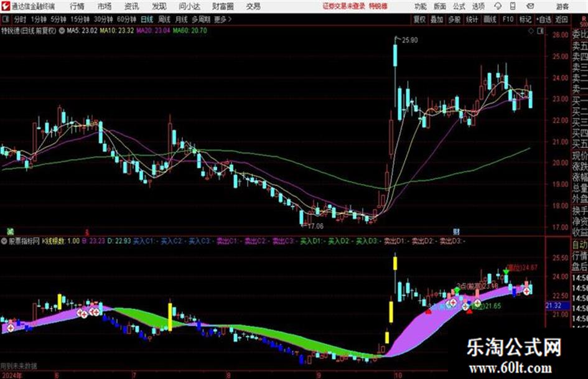Screen dimensions: 588x379
Task: Open the 财富圈 menu
Action: (x=223, y=6)
